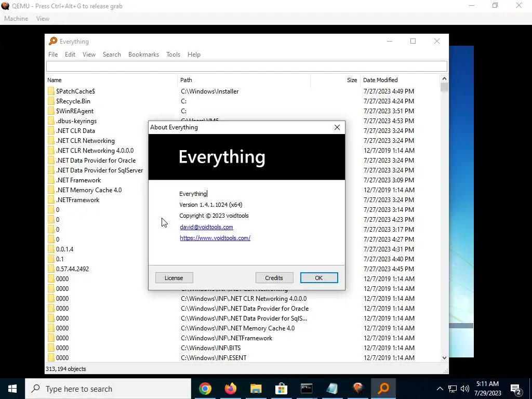Click the QEMU title bar icon
Screen dimensions: 532x399
5,6
